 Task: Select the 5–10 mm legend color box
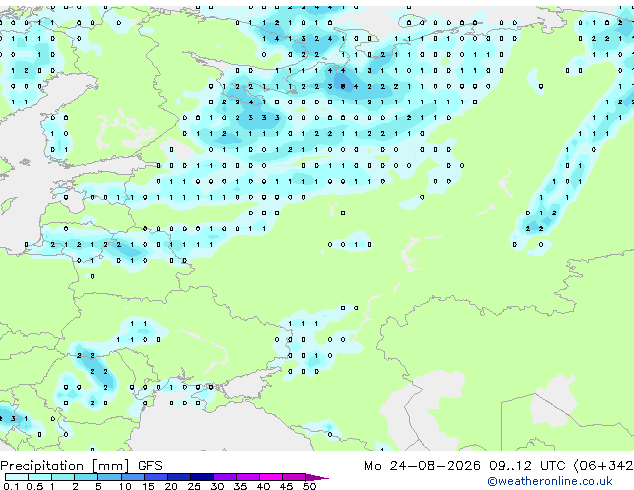[x=109, y=477]
